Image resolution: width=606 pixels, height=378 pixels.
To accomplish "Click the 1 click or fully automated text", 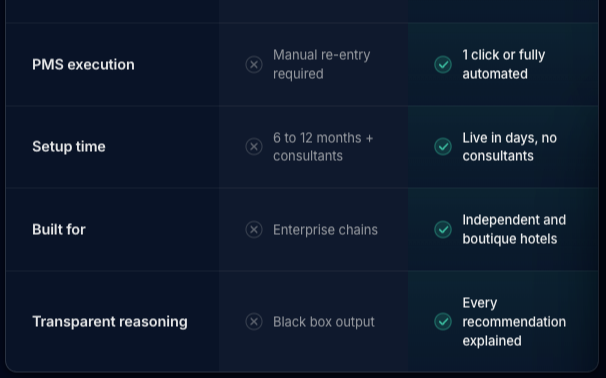I will (x=504, y=64).
